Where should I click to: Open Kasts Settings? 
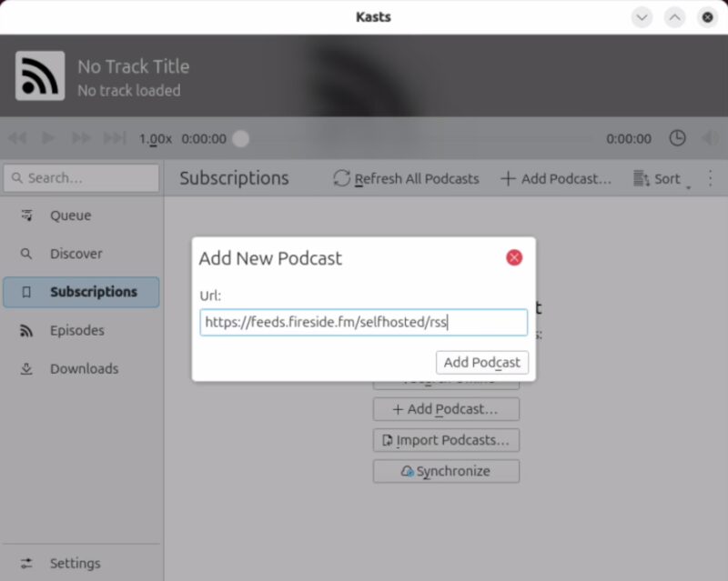pos(75,563)
